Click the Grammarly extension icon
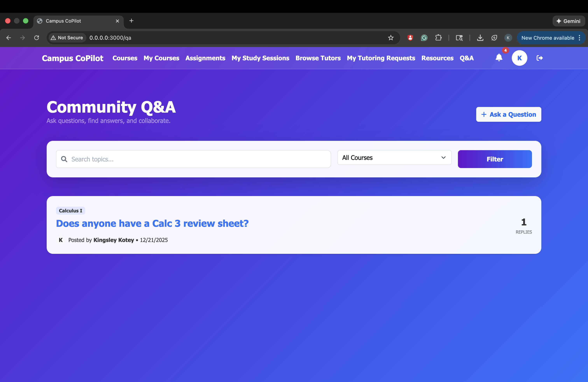 [424, 38]
